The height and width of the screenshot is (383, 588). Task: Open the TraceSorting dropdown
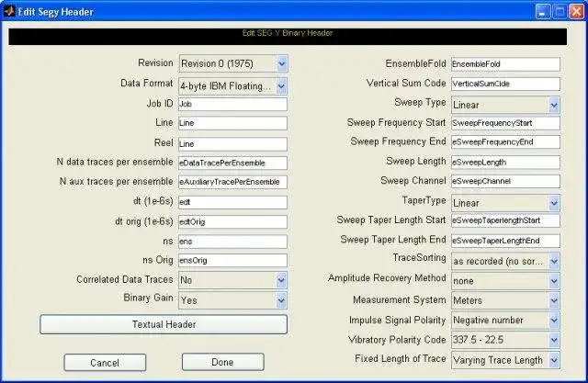[x=505, y=261]
